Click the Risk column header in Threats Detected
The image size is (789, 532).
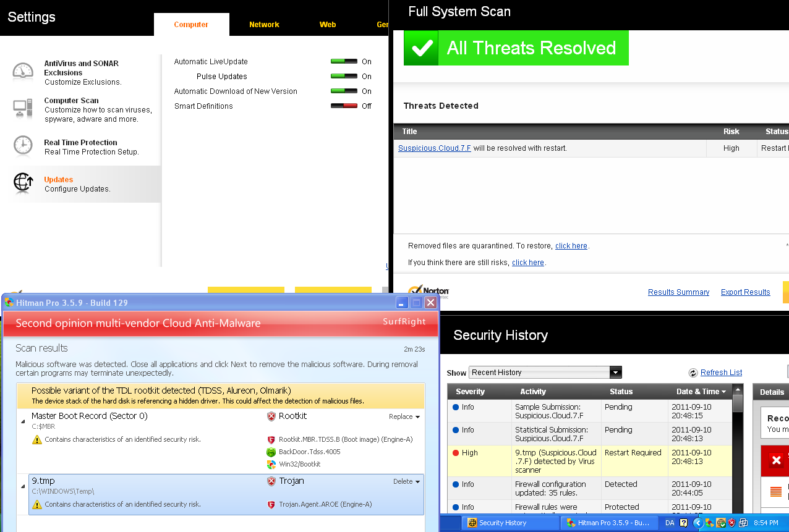tap(731, 132)
